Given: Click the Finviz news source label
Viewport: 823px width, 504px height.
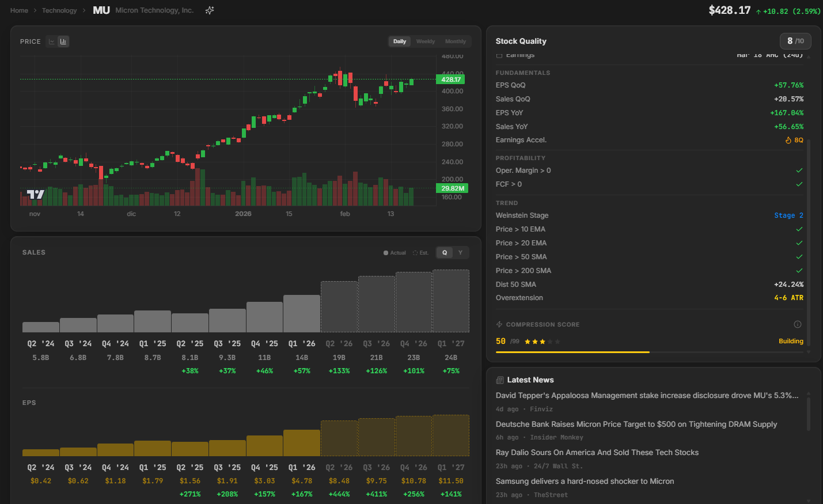Looking at the screenshot, I should [x=541, y=410].
